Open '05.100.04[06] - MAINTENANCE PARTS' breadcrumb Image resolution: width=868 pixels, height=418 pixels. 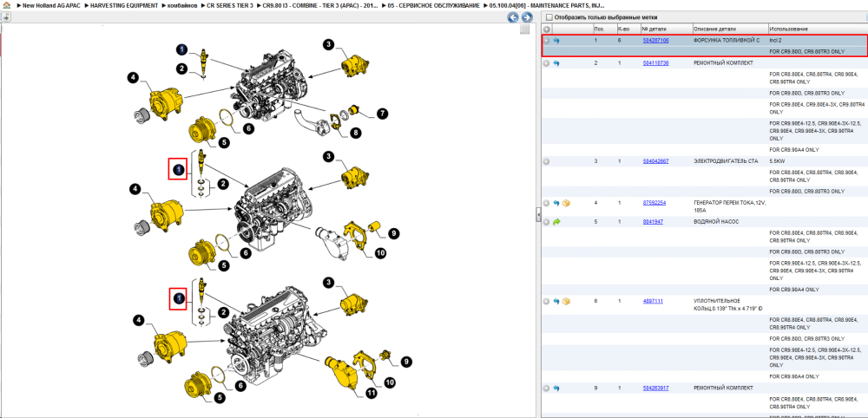(547, 5)
